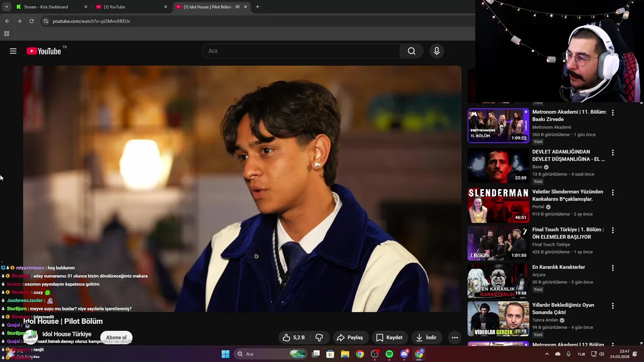Open Task View from the taskbar

click(315, 354)
